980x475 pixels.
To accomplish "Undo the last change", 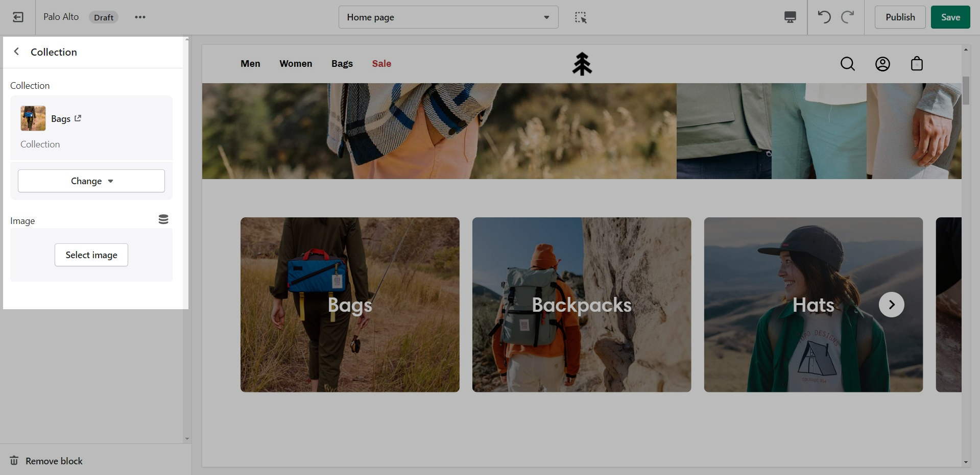I will [824, 17].
